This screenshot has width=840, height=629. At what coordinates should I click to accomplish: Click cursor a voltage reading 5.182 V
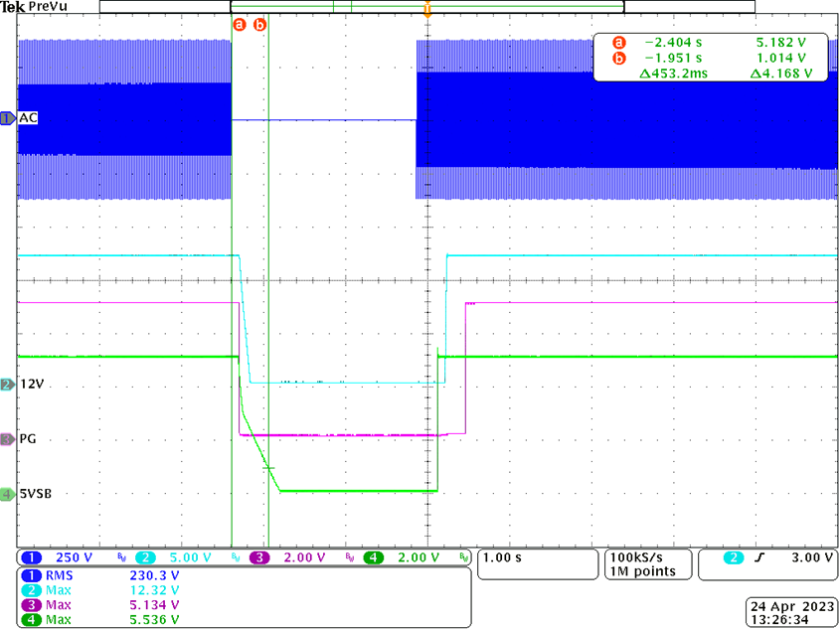[x=783, y=43]
